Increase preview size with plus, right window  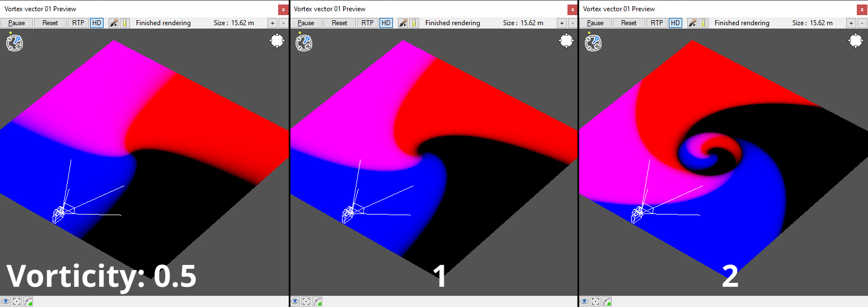click(x=851, y=23)
